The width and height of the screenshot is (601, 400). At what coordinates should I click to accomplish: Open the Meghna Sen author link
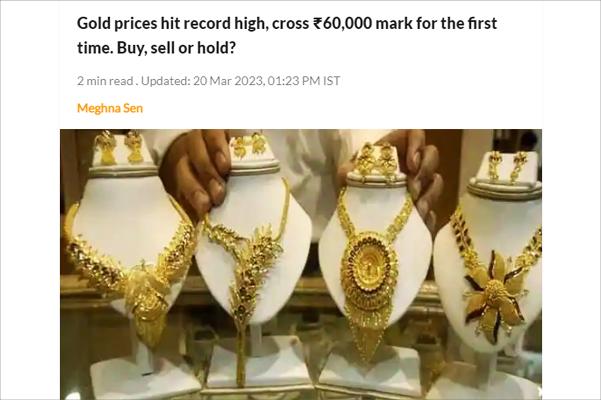coord(110,108)
